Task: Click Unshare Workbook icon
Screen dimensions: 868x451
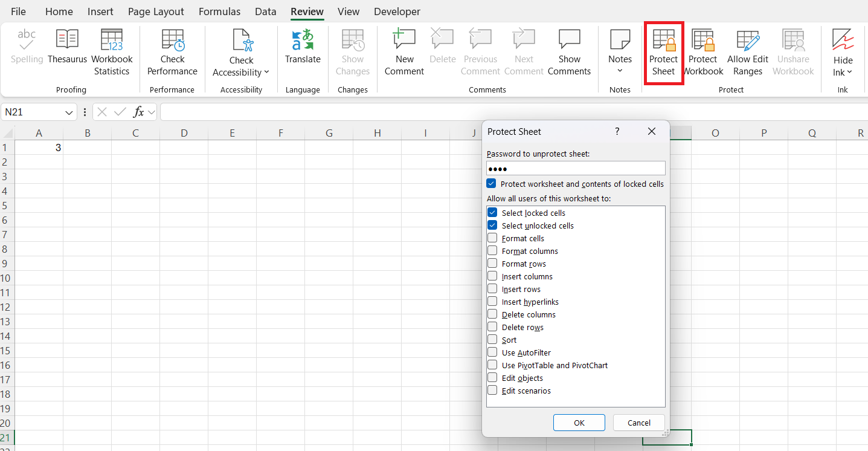Action: pyautogui.click(x=793, y=40)
